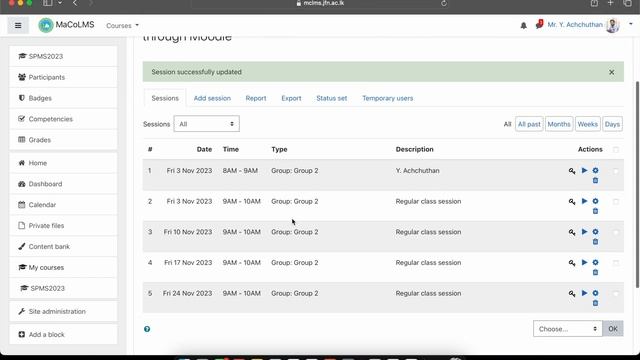Open the Status set tab
640x360 pixels.
pos(331,98)
